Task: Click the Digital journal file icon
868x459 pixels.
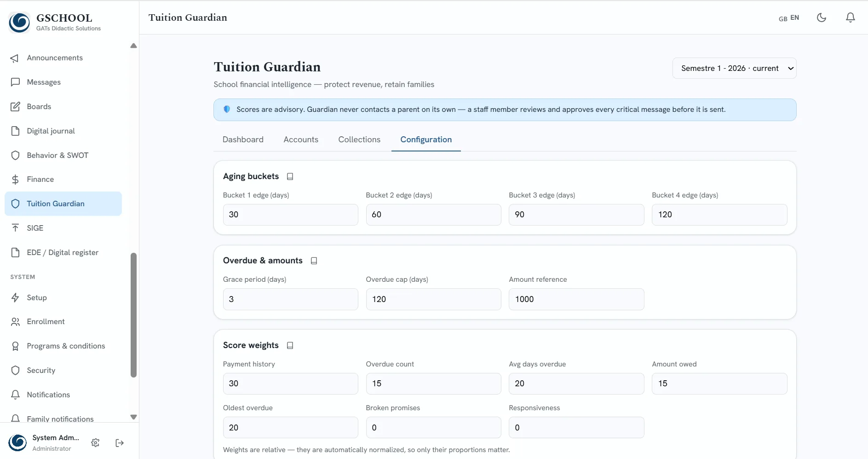Action: [x=15, y=131]
